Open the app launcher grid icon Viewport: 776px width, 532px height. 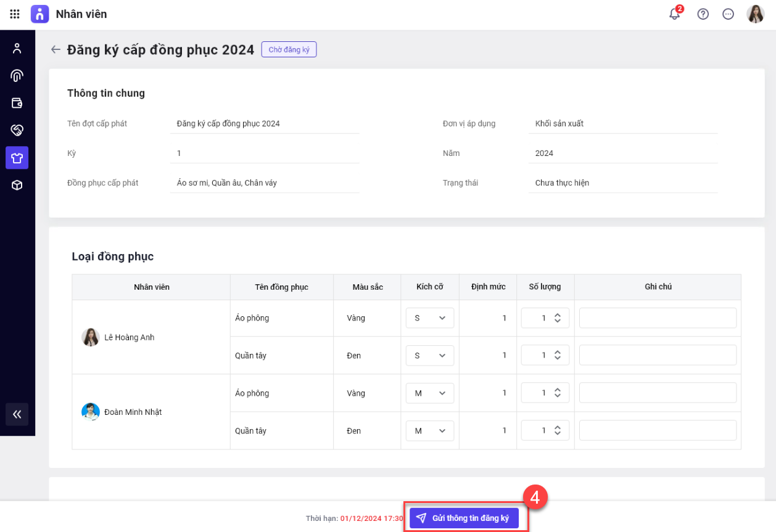(x=15, y=14)
